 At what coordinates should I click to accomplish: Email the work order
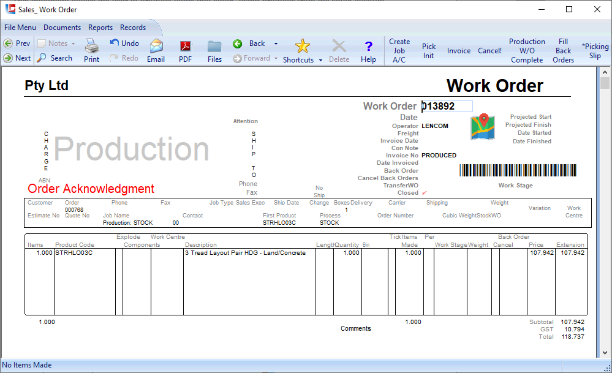coord(156,51)
